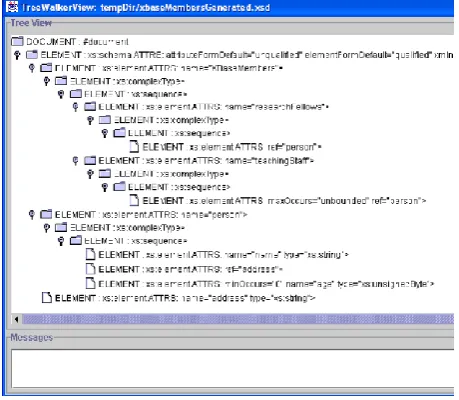Image resolution: width=459 pixels, height=400 pixels.
Task: Collapse complexType node directly under teachingStaff
Action: point(90,174)
